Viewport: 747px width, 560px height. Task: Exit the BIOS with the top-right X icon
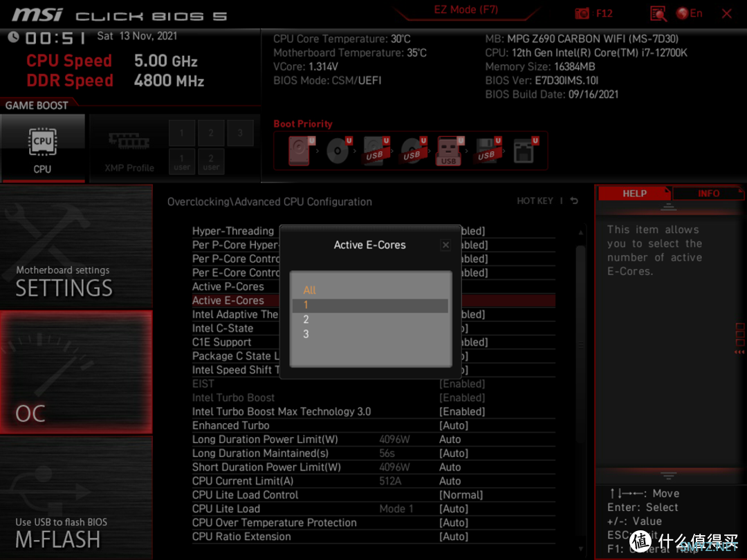coord(726,13)
